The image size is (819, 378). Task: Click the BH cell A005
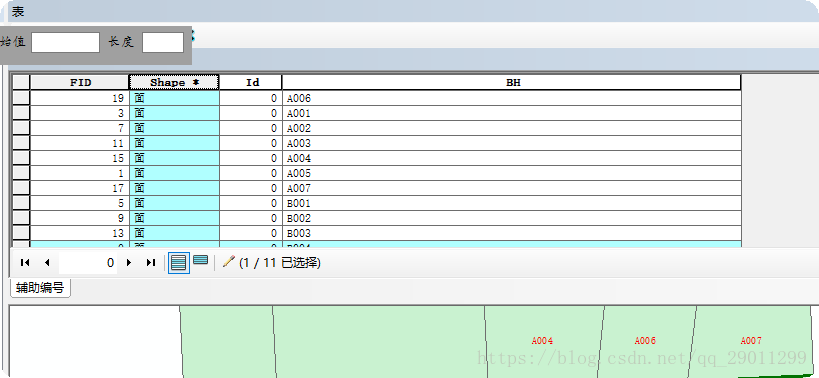click(512, 173)
